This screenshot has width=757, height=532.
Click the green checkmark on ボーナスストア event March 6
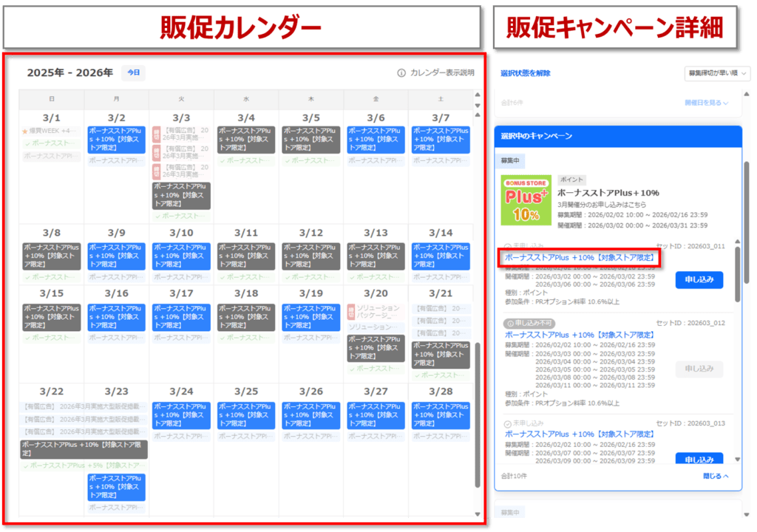(x=361, y=160)
